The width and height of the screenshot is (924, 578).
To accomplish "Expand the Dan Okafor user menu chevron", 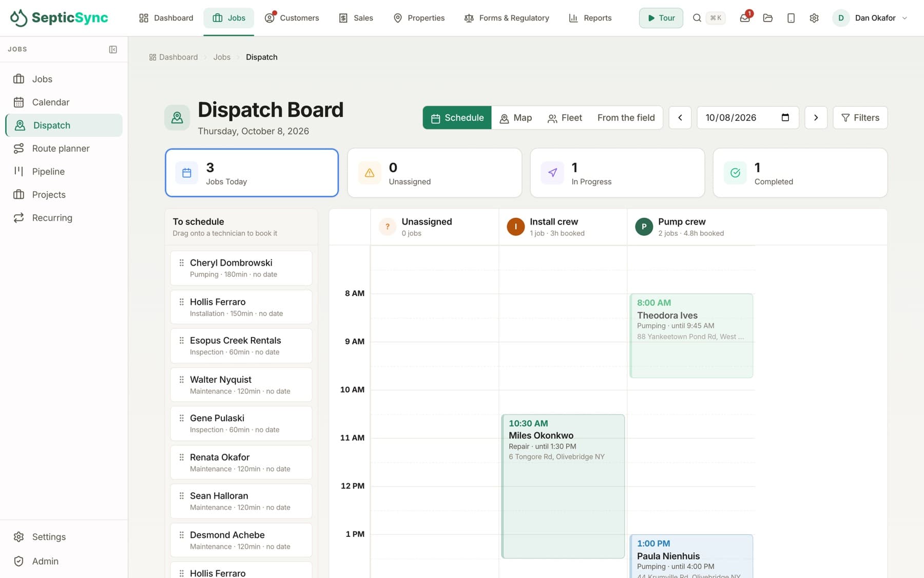I will (x=904, y=18).
